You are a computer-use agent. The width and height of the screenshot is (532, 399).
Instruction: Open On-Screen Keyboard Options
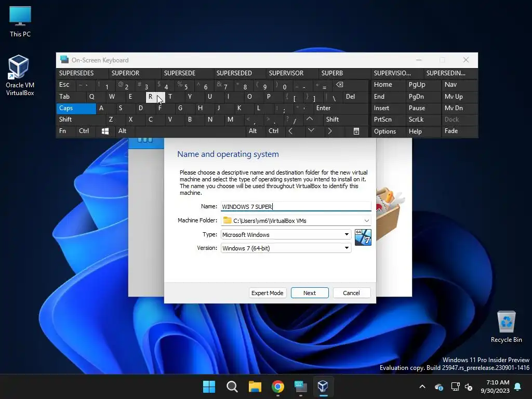click(389, 131)
